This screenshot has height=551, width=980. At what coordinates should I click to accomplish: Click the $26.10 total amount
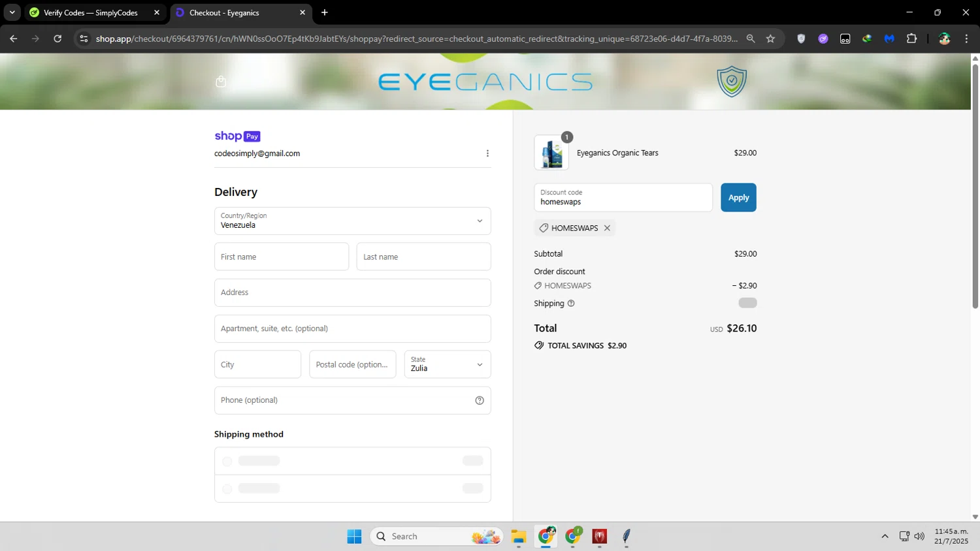742,328
